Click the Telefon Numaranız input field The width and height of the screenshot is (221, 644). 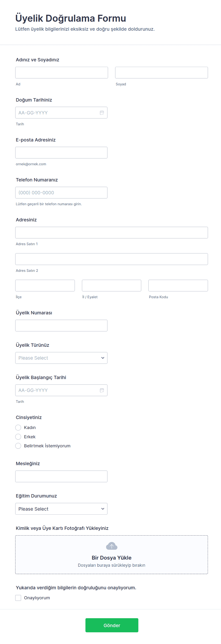pos(61,193)
